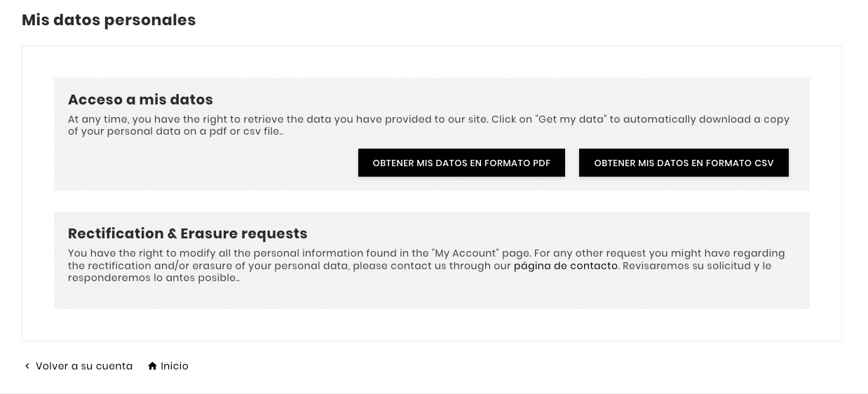
Task: Download my data as PDF
Action: tap(461, 163)
